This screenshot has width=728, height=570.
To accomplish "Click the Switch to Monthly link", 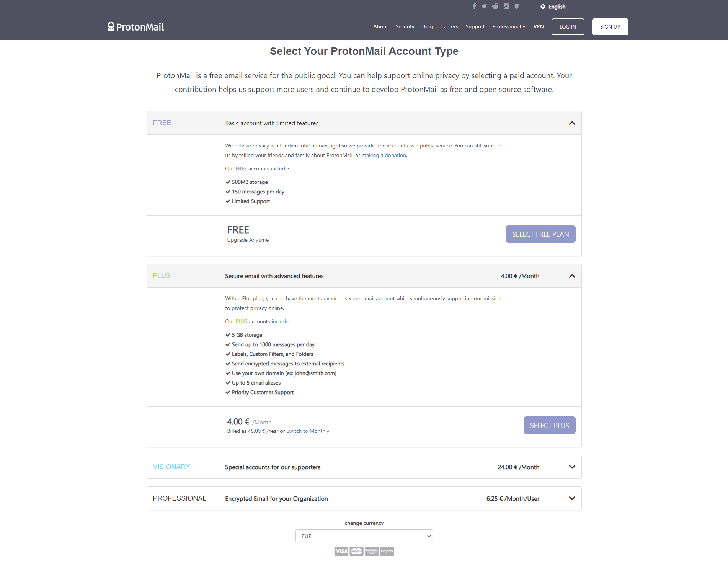I will (308, 431).
